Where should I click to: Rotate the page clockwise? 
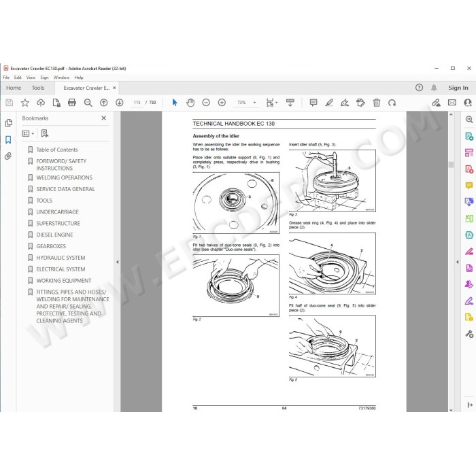(392, 103)
